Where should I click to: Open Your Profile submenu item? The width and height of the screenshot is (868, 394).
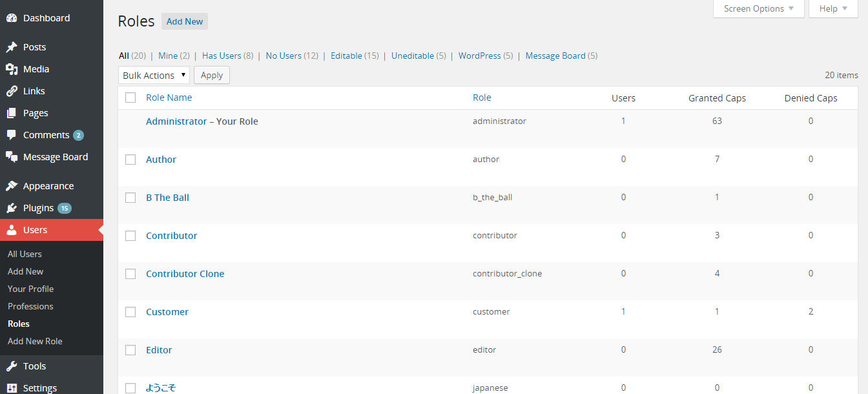pos(30,289)
